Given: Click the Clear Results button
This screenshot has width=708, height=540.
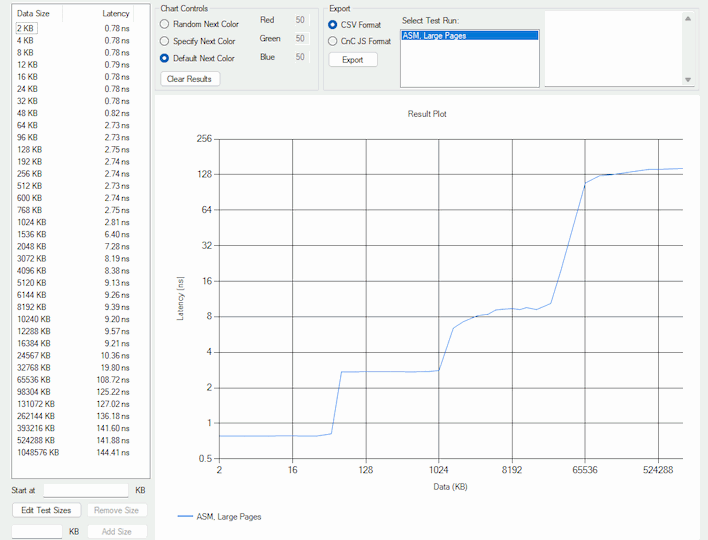Looking at the screenshot, I should tap(189, 78).
